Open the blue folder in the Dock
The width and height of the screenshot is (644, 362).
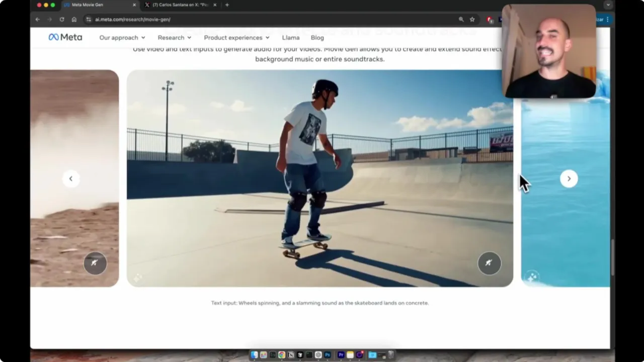372,355
